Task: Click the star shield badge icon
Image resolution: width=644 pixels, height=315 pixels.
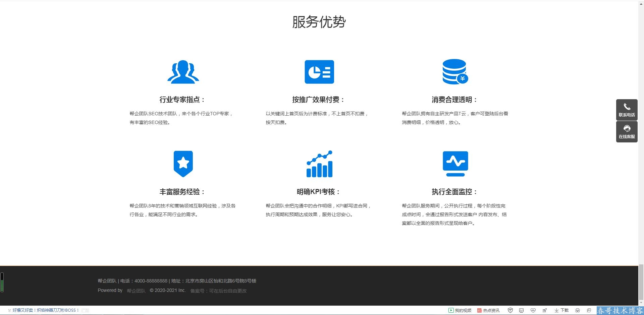Action: tap(183, 164)
